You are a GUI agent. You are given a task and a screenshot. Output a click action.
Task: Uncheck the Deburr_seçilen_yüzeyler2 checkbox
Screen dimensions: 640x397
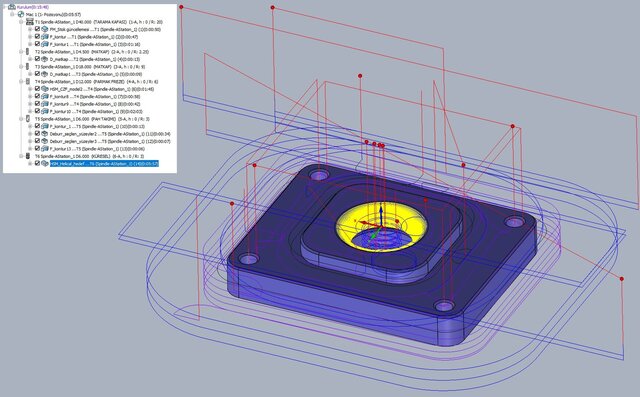37,133
